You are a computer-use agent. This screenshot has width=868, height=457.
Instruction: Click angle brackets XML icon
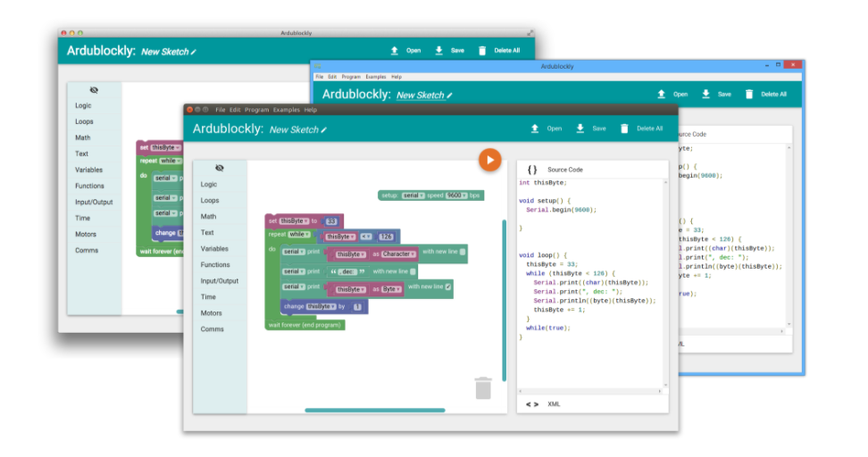[x=532, y=404]
